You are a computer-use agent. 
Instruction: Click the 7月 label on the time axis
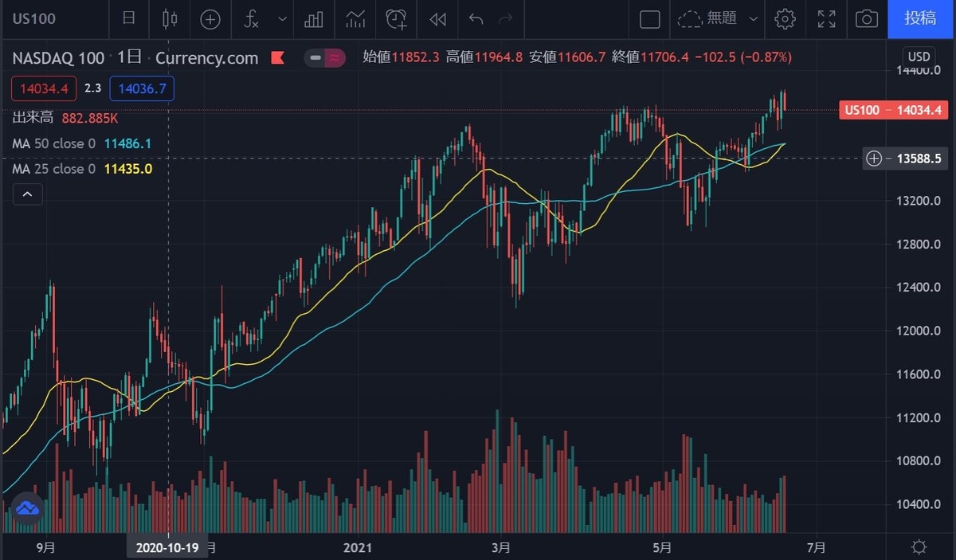(x=816, y=547)
